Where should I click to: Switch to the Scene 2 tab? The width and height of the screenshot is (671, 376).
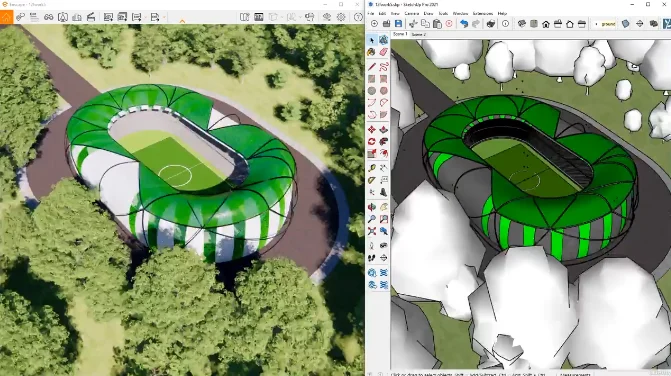coord(418,34)
